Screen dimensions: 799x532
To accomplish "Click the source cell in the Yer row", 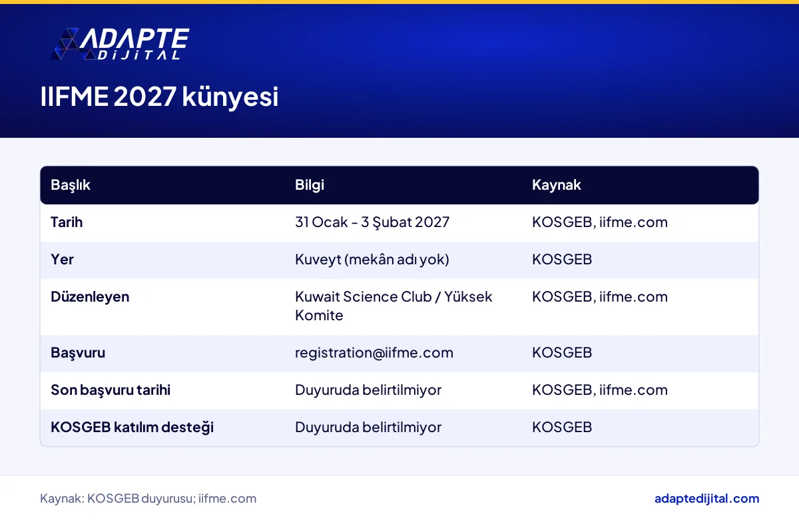I will point(562,260).
